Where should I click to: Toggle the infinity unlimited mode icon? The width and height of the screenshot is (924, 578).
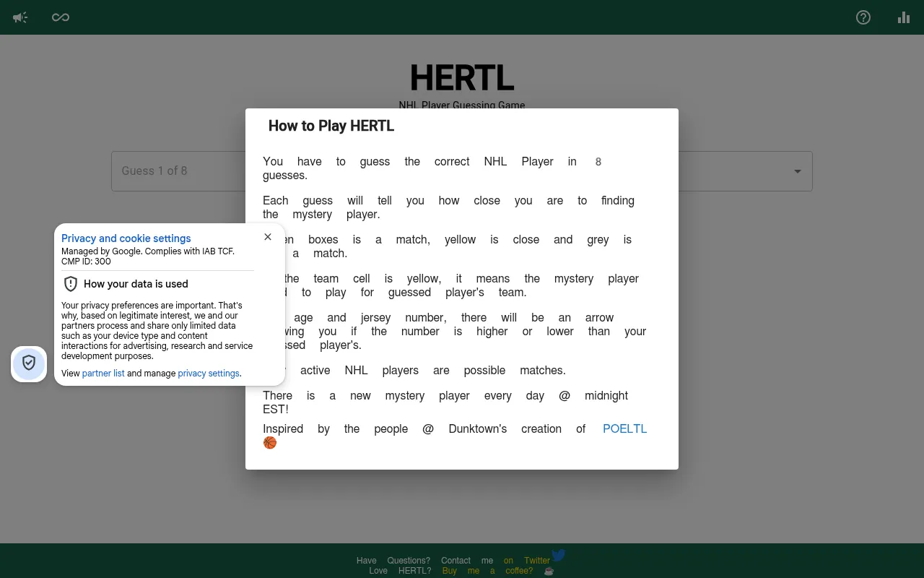tap(61, 17)
